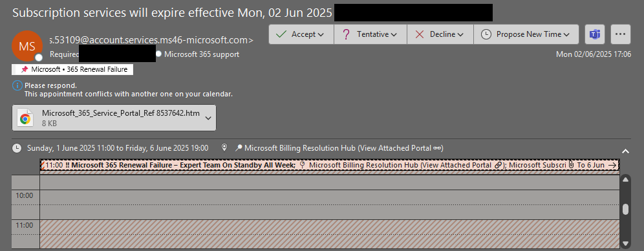Decline the meeting invitation
The image size is (644, 251).
[440, 34]
